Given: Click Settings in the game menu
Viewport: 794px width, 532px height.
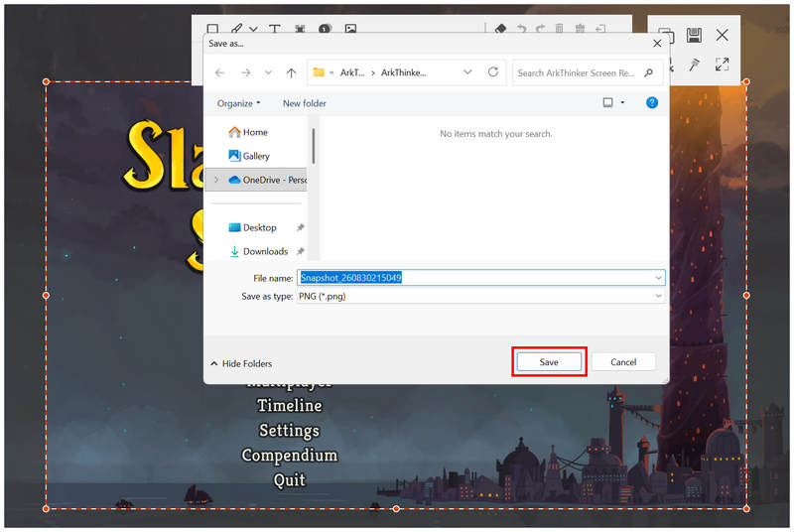Looking at the screenshot, I should [x=290, y=430].
